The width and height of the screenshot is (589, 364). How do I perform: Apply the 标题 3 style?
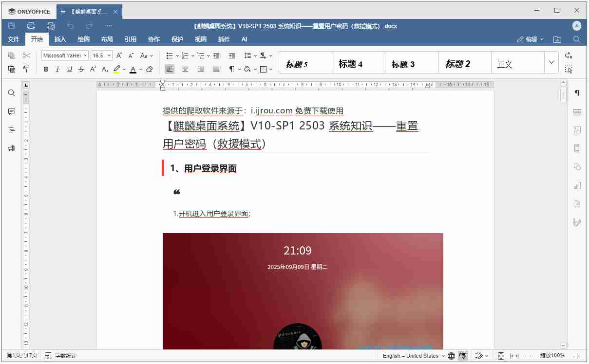(411, 62)
